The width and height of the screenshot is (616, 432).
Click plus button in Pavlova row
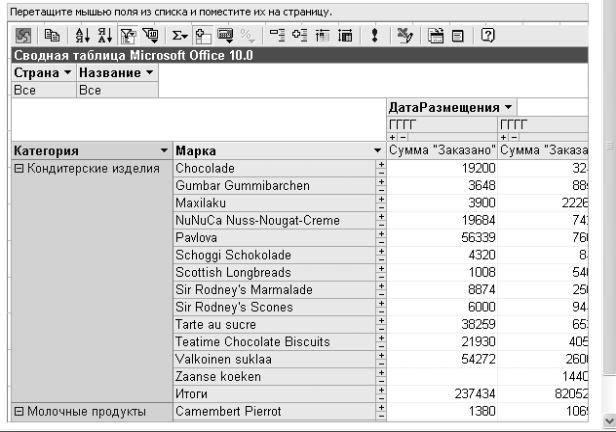pos(381,234)
